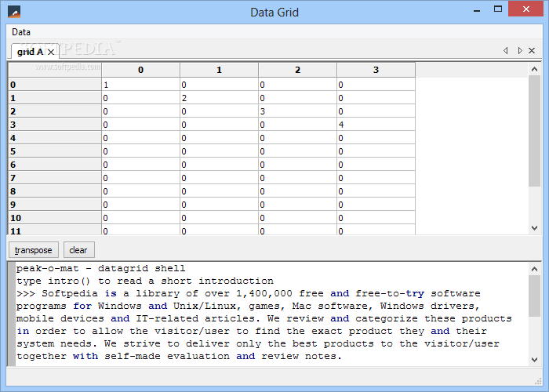549x392 pixels.
Task: Close the grid A tab
Action: 51,53
